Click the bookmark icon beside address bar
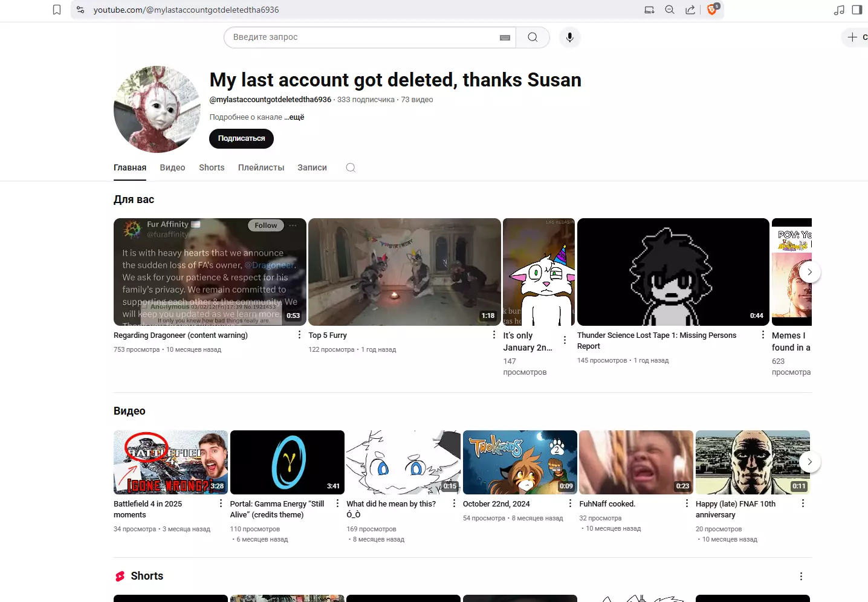Image resolution: width=868 pixels, height=602 pixels. click(57, 10)
